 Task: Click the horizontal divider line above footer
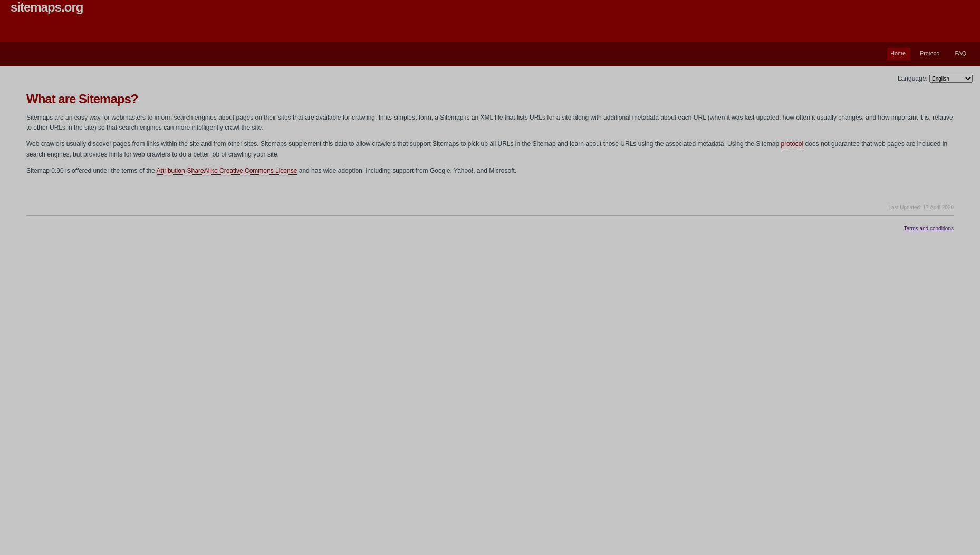490,215
